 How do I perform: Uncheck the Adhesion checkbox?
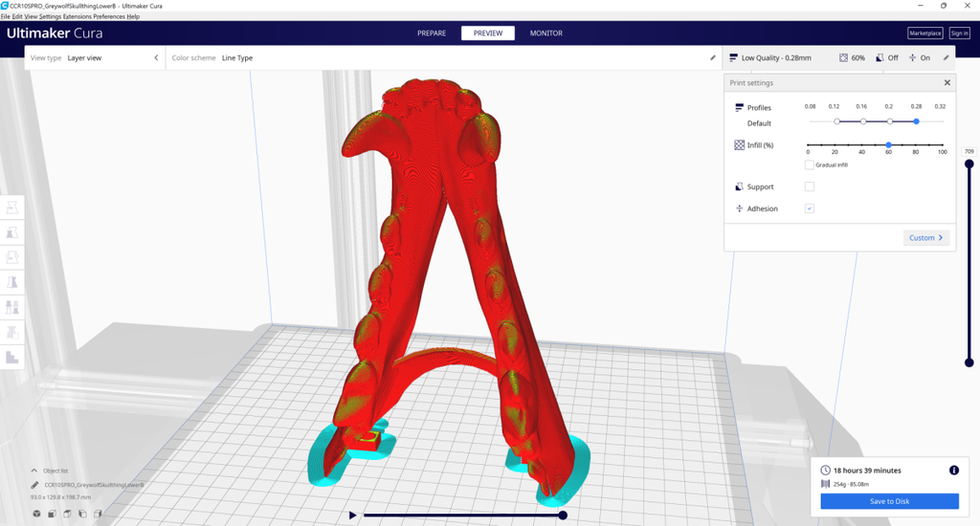810,208
